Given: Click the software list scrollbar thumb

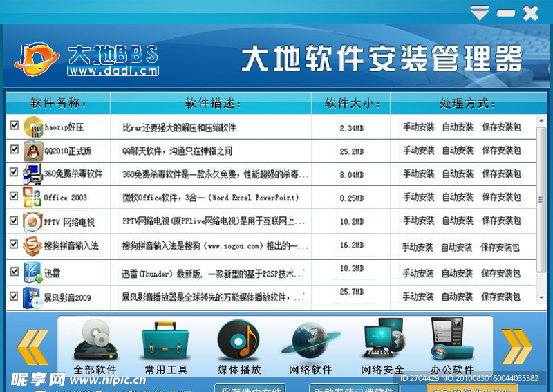Looking at the screenshot, I should coord(541,199).
